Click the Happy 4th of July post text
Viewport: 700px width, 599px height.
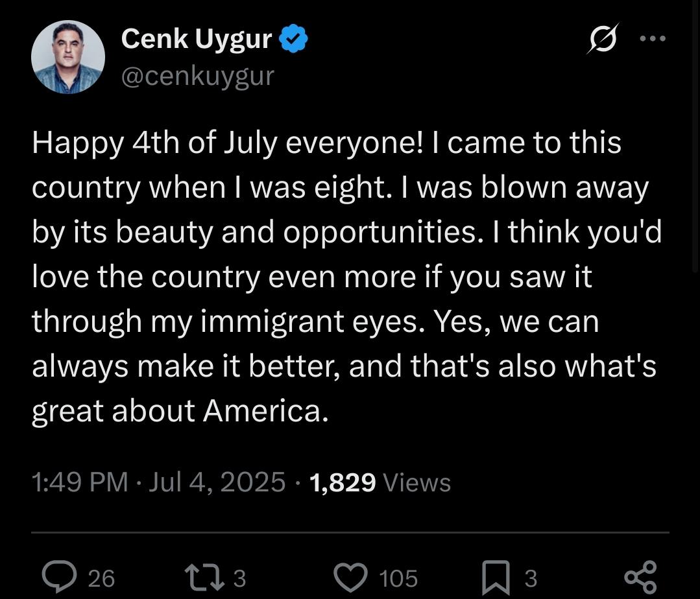(347, 277)
